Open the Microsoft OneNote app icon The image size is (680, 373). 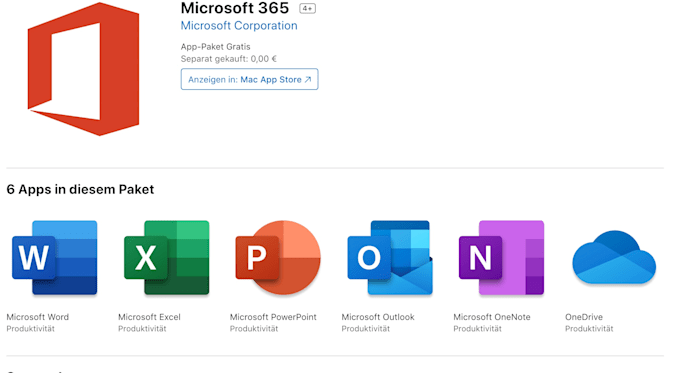click(x=501, y=258)
